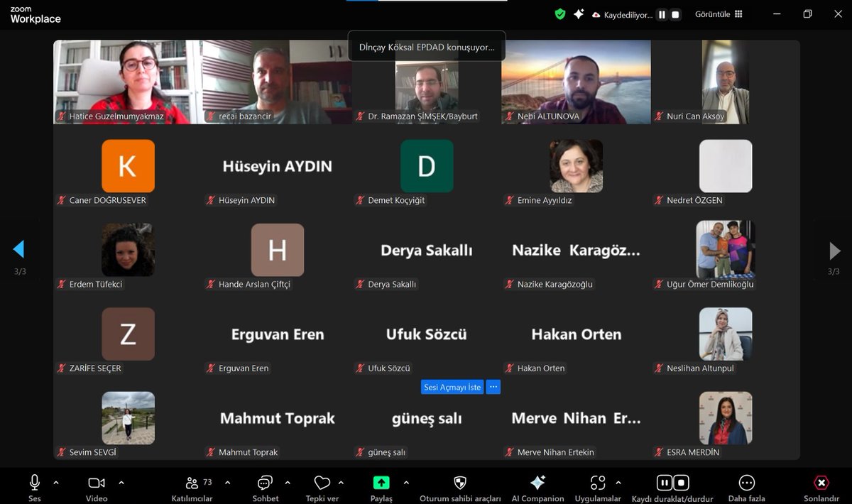Select Nebi ALTUNOVA video tile

576,82
